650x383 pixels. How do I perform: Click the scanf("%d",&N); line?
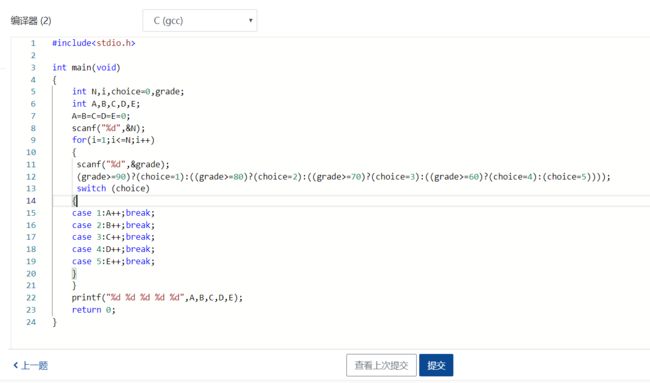108,128
